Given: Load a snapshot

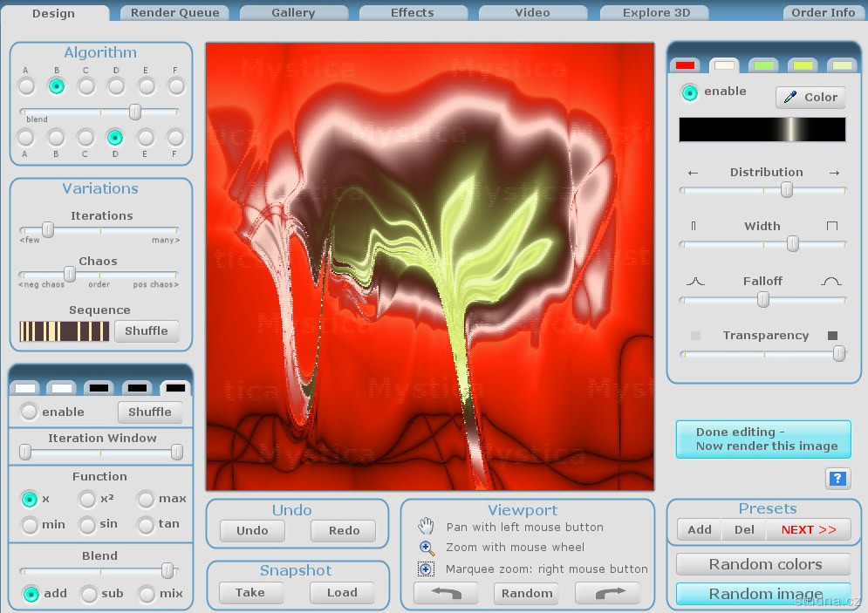Looking at the screenshot, I should point(342,593).
